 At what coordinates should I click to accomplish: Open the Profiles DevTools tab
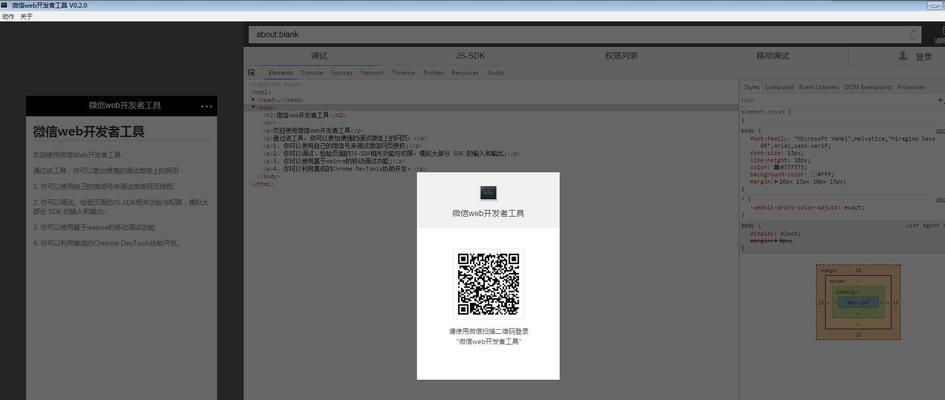click(x=433, y=73)
